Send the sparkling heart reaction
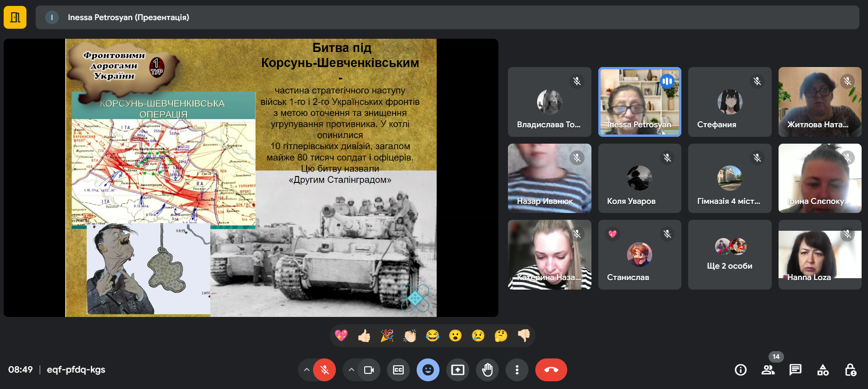 (341, 336)
